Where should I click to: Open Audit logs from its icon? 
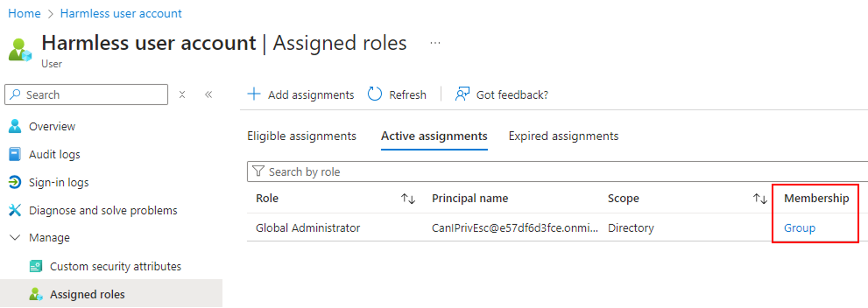pyautogui.click(x=15, y=154)
